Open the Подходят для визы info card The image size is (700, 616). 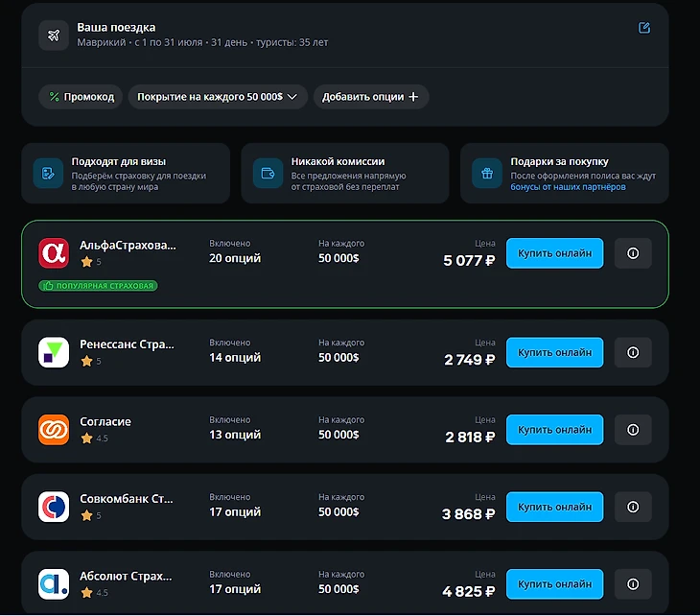click(126, 174)
